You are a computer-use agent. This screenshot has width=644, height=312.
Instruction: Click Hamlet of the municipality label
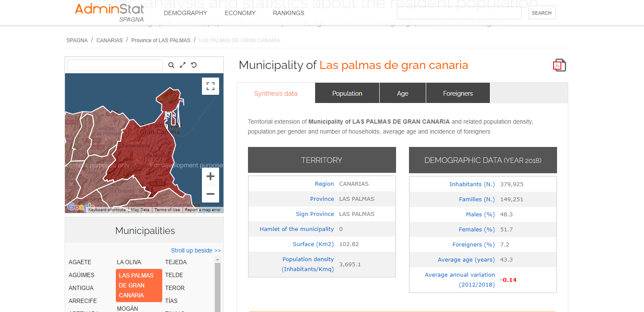click(x=297, y=229)
